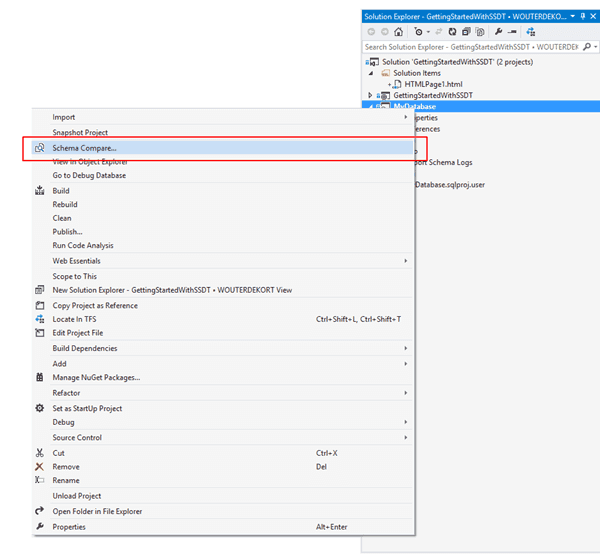Click the Build icon
This screenshot has width=600, height=558.
(x=40, y=191)
